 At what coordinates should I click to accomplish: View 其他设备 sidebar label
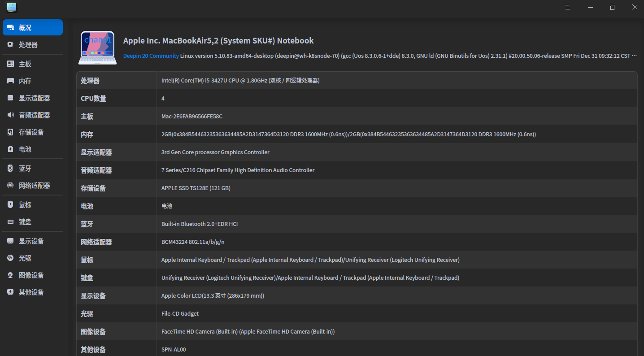(31, 292)
